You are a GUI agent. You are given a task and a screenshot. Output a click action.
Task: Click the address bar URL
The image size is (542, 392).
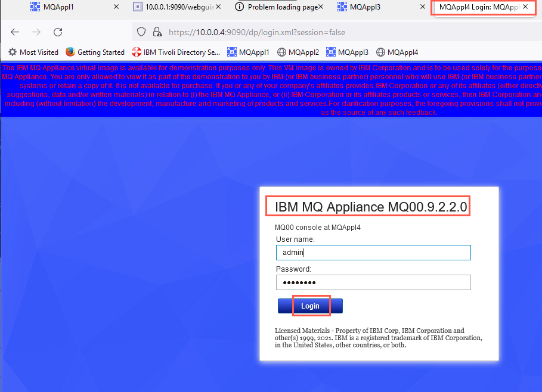[x=257, y=32]
